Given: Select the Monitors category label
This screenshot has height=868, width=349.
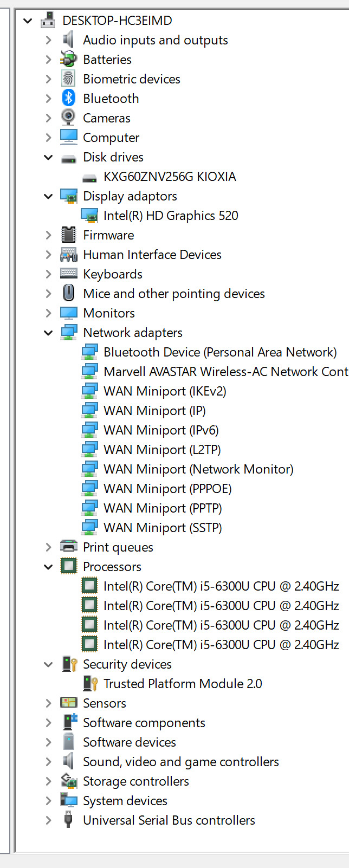Looking at the screenshot, I should (108, 313).
